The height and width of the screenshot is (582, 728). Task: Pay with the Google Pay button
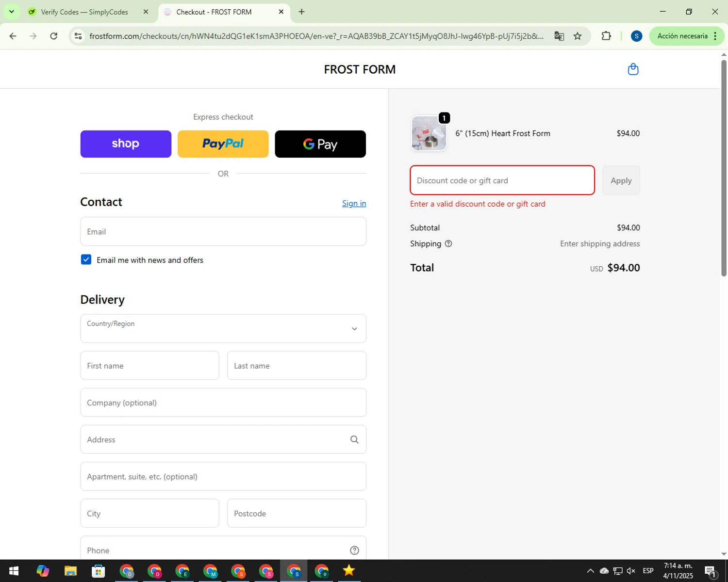click(x=320, y=144)
